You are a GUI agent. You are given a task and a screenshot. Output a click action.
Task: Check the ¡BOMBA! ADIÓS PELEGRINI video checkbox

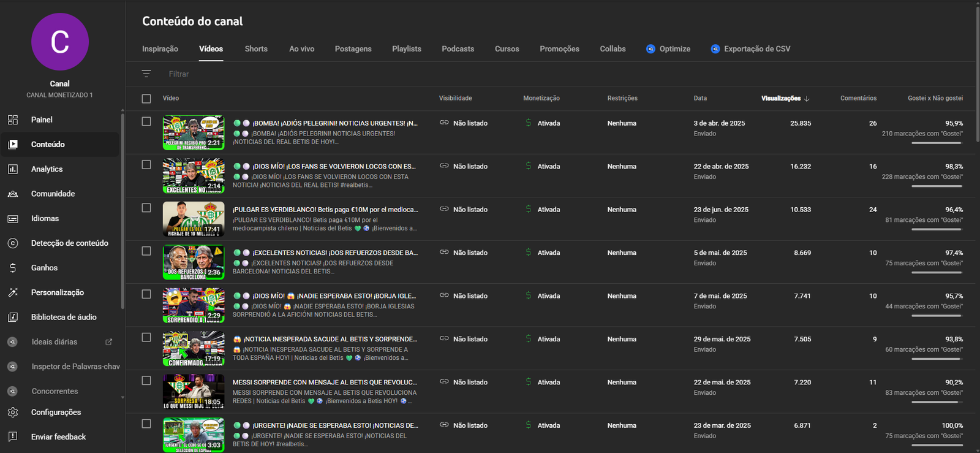146,121
